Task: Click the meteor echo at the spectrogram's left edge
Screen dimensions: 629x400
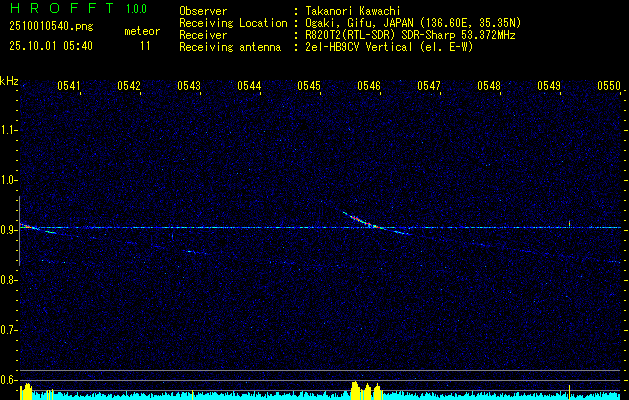Action: pyautogui.click(x=27, y=227)
